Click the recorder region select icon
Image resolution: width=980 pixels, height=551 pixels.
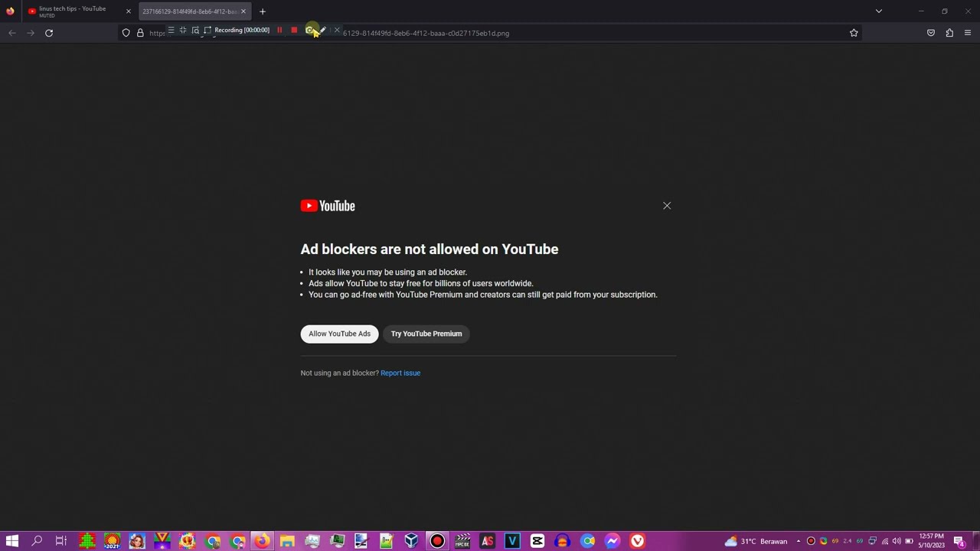click(207, 30)
